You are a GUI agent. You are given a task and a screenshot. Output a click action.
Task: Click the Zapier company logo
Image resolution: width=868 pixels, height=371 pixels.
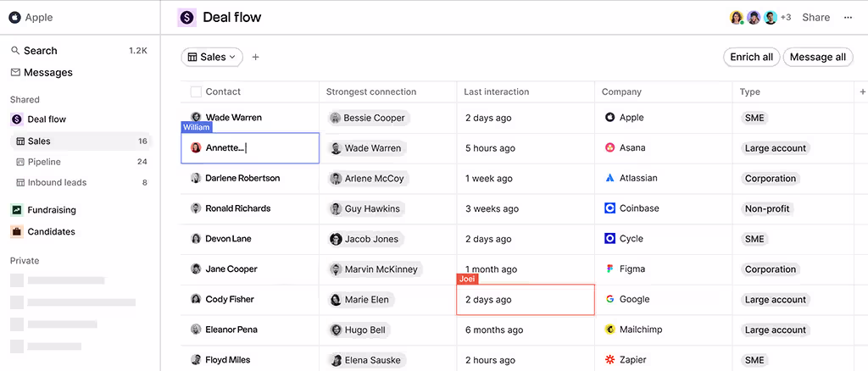pos(609,360)
